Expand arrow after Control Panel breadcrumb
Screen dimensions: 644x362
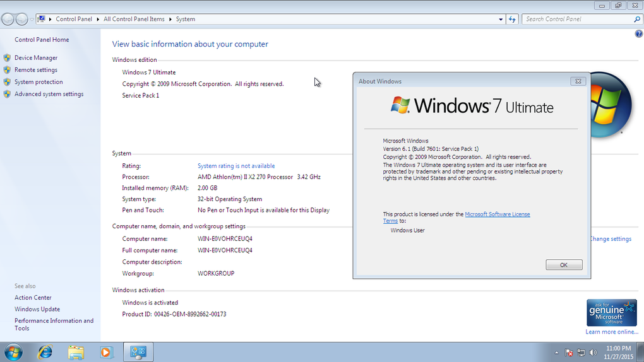pos(98,20)
